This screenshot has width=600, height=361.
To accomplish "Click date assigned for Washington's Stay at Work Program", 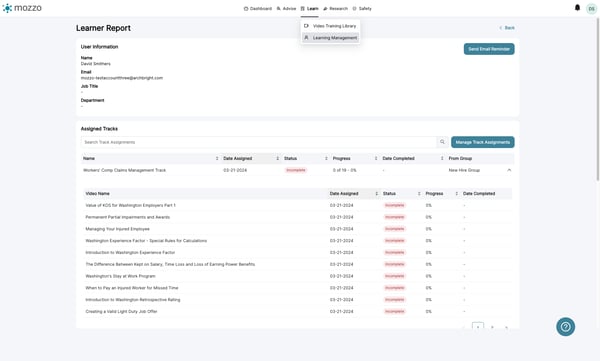I will [341, 276].
